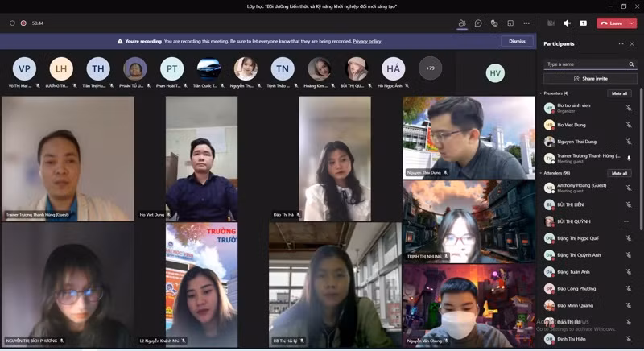
Task: Collapse the Attendees section
Action: [x=541, y=173]
